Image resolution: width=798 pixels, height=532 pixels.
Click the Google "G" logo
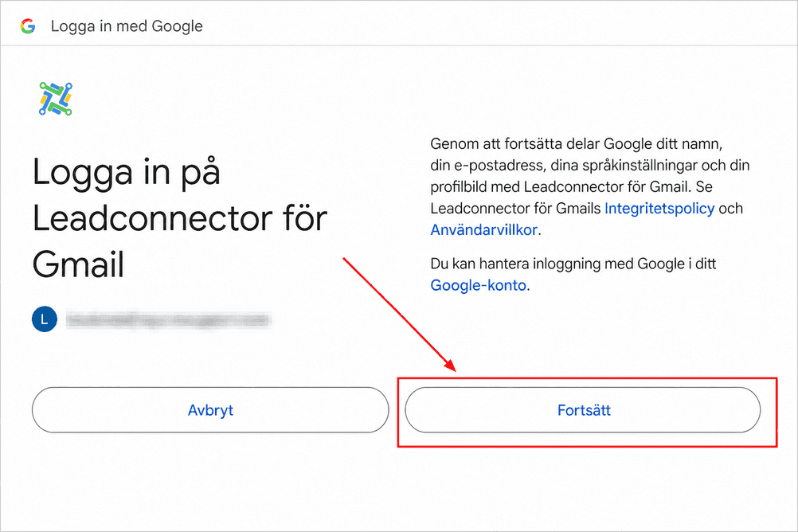click(28, 26)
